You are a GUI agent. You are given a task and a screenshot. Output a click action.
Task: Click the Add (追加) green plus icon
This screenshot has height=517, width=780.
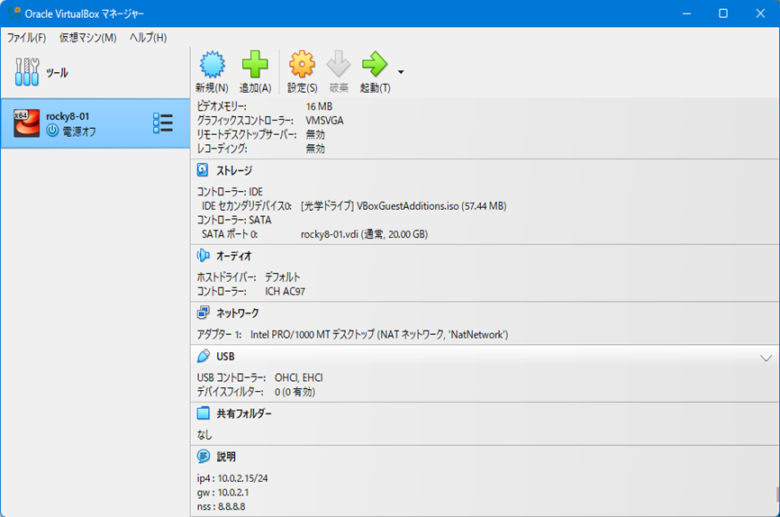pyautogui.click(x=255, y=64)
